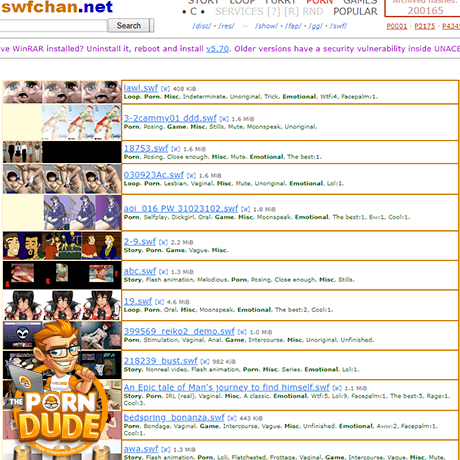The image size is (460, 460).
Task: Open the [W] icon beside 2-9.swf
Action: [163, 242]
